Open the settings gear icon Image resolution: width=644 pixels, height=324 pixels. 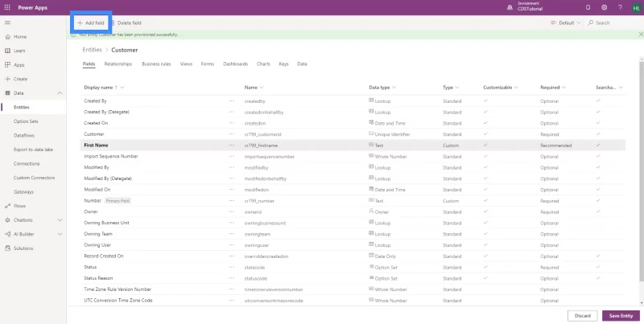click(605, 7)
